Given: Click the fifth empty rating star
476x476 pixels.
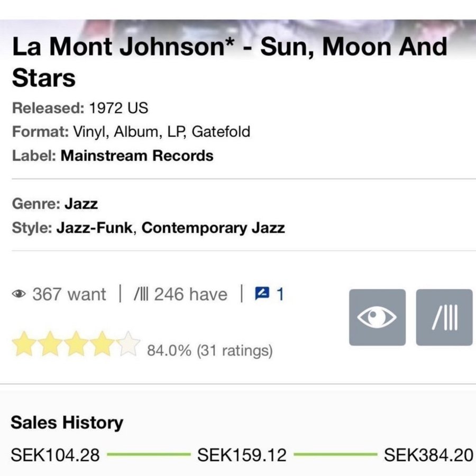Looking at the screenshot, I should [129, 343].
